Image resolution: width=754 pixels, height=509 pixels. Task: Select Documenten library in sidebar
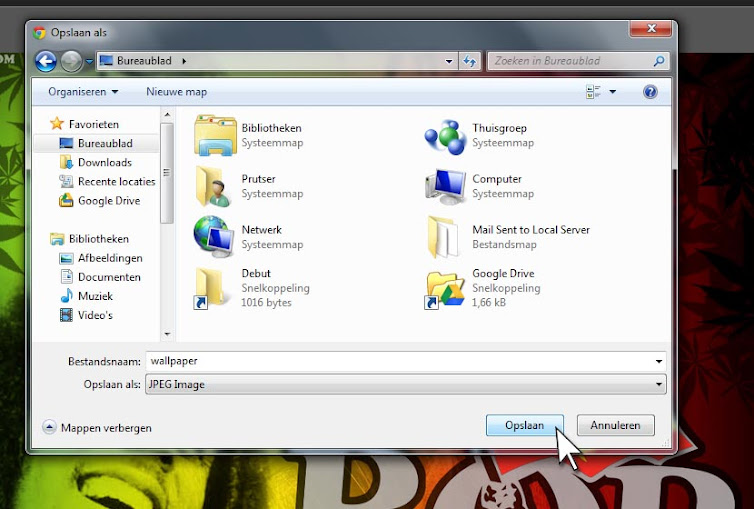tap(109, 277)
